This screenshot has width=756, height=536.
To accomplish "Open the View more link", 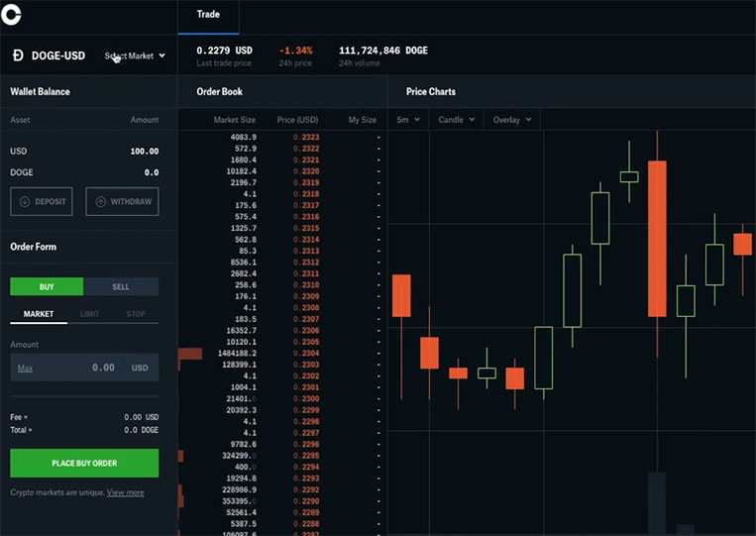I will (126, 492).
